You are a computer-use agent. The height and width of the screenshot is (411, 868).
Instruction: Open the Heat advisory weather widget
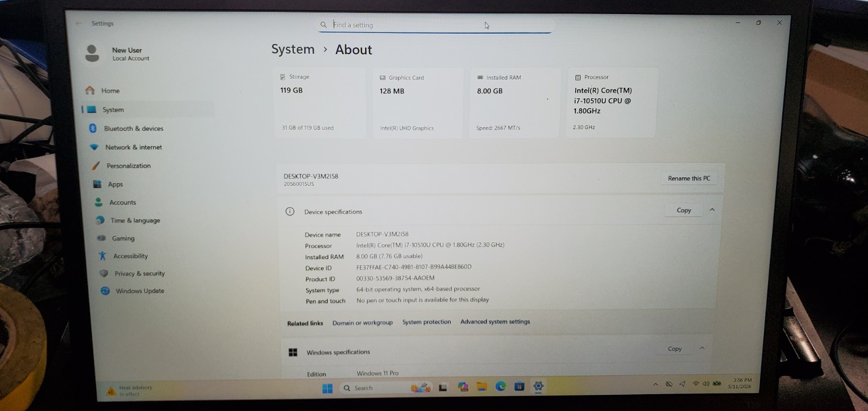pyautogui.click(x=130, y=391)
